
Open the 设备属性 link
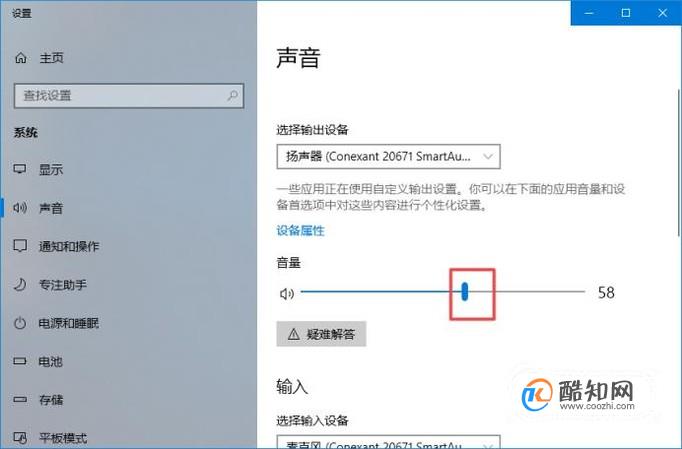[301, 230]
